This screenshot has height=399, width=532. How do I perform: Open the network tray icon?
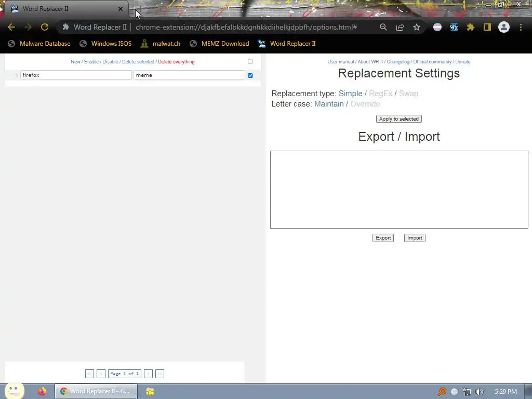[x=467, y=392]
